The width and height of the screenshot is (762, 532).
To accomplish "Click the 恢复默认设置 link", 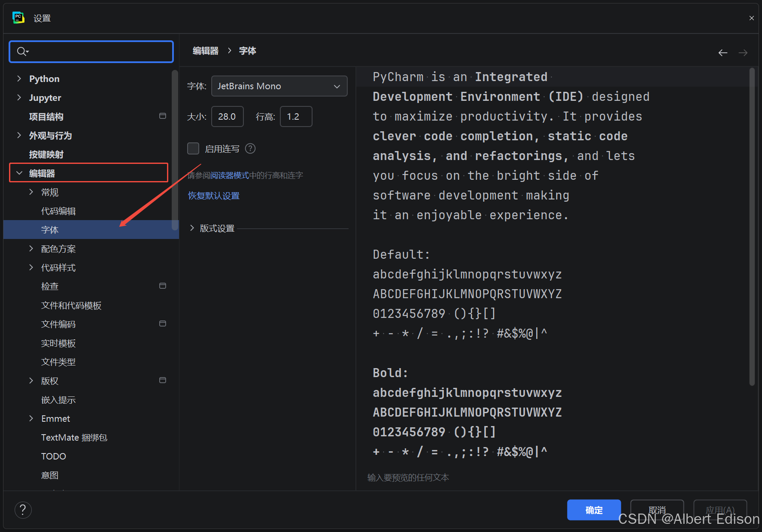I will 214,196.
